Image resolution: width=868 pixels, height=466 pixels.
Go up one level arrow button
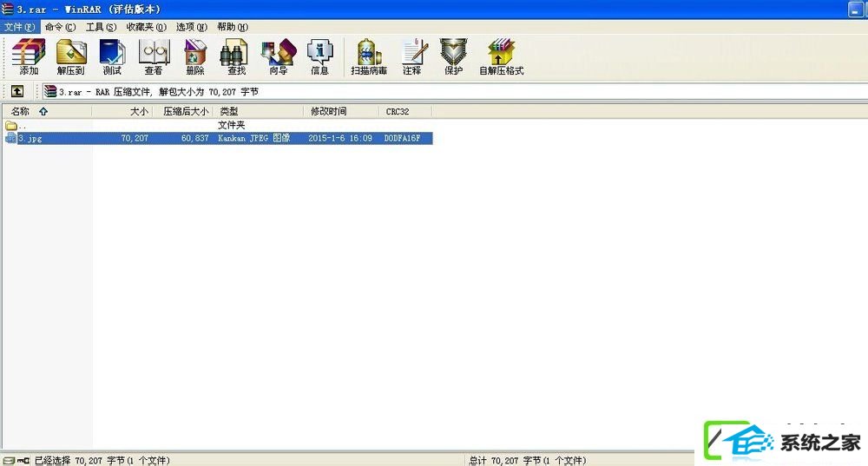tap(17, 91)
